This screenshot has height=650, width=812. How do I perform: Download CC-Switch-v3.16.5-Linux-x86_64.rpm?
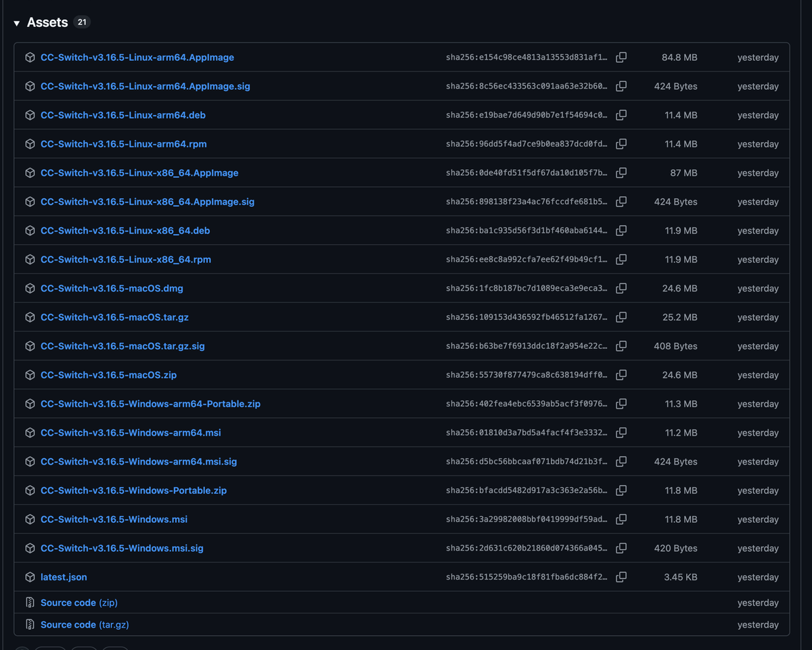[126, 260]
